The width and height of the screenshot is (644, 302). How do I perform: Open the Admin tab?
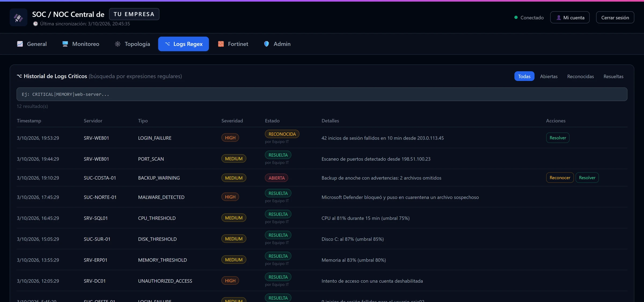click(x=277, y=44)
